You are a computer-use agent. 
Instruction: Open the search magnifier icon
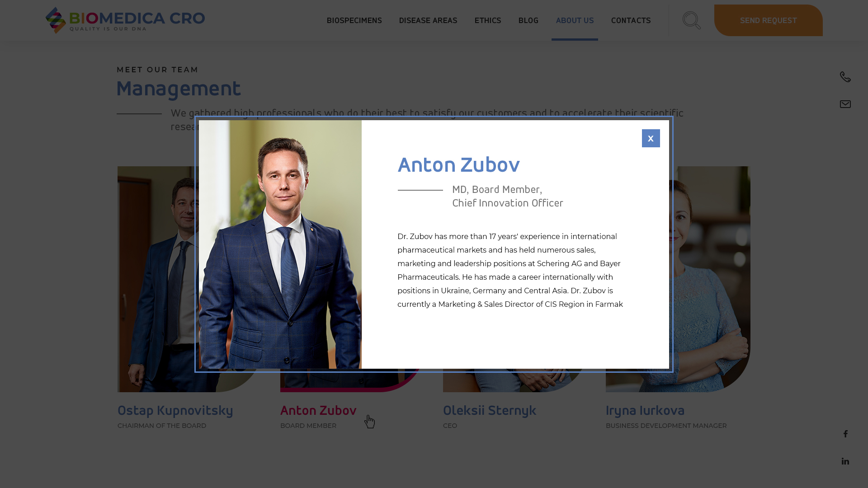(x=692, y=20)
